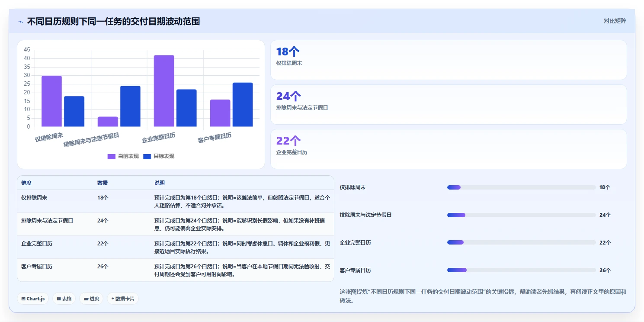Click the 企业完整日历 progress label
Viewport: 644px width, 322px height.
click(356, 243)
